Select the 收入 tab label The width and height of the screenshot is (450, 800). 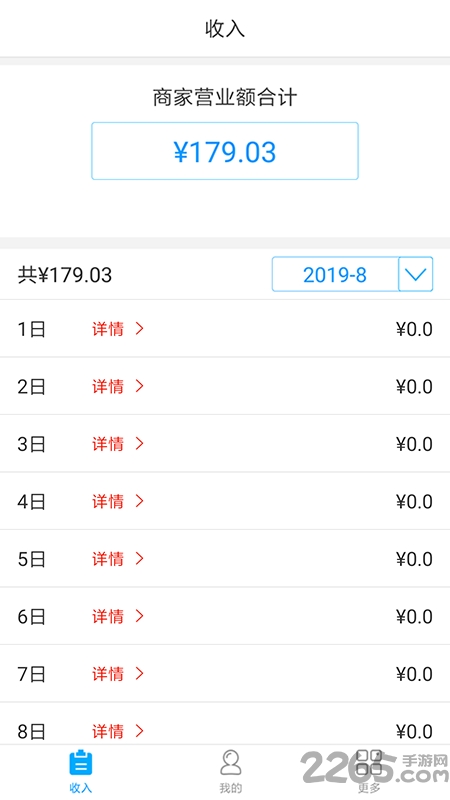[x=81, y=788]
